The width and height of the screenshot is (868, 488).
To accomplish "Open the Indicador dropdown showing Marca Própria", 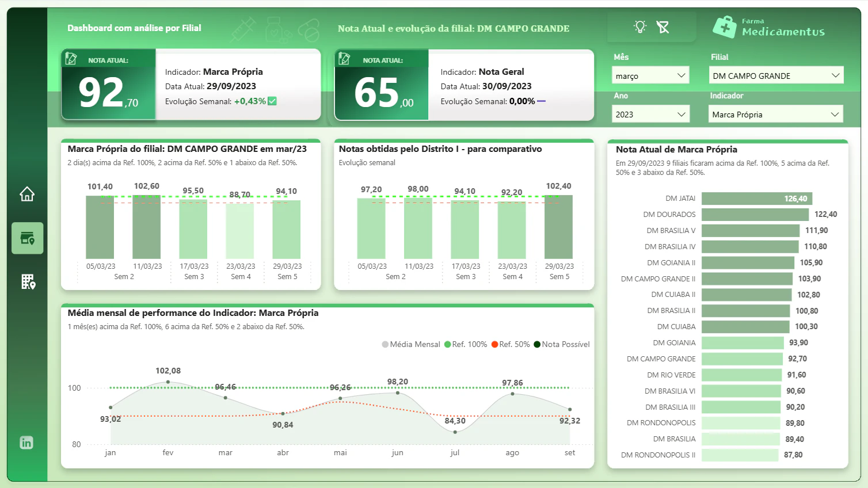I will (776, 114).
